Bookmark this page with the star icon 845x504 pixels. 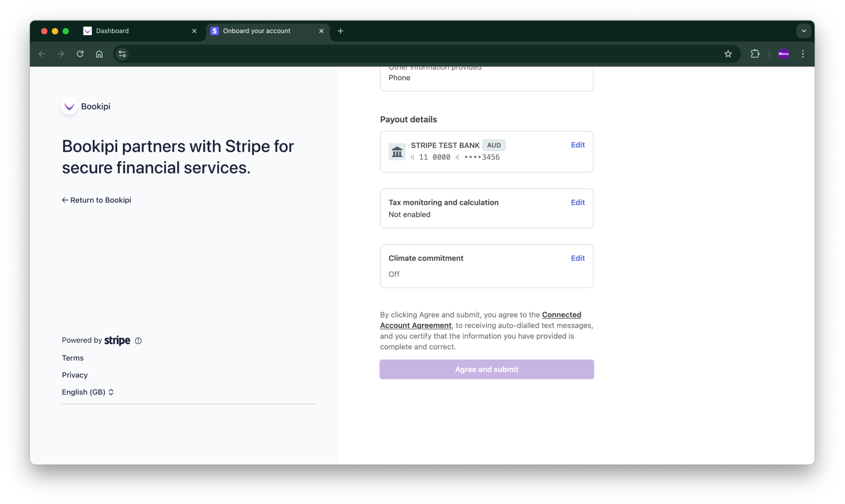click(728, 54)
